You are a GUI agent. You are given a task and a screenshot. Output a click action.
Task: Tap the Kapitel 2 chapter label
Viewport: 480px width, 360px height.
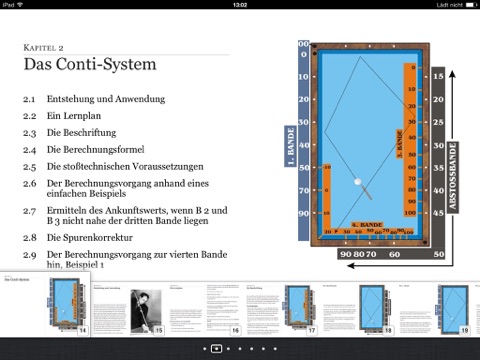[x=43, y=48]
